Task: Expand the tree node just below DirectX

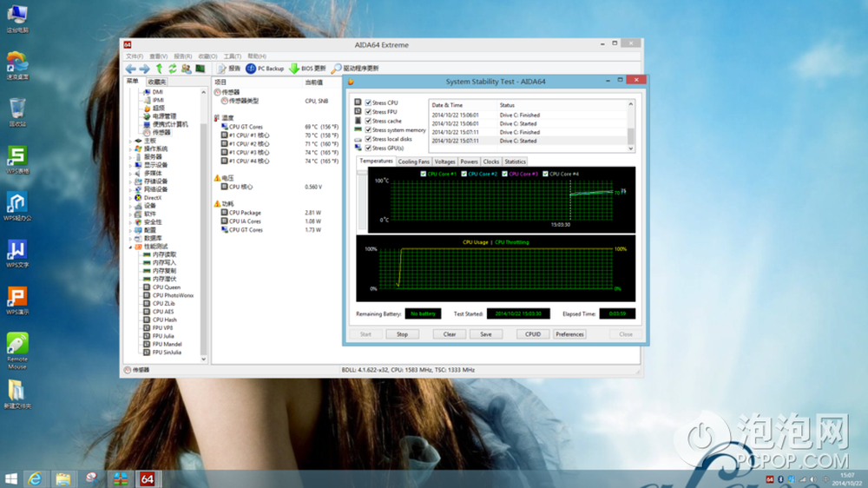Action: [131, 206]
